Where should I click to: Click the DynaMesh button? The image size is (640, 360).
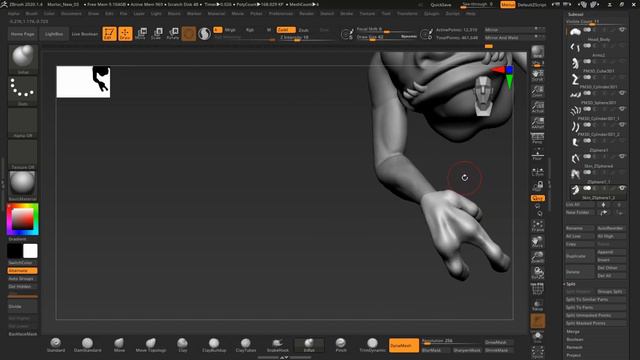point(404,345)
